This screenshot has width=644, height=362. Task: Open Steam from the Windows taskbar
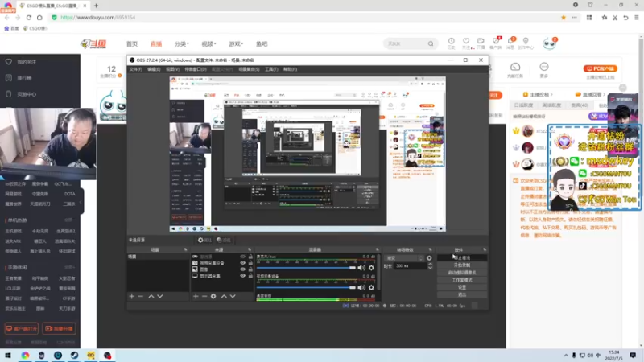click(74, 356)
